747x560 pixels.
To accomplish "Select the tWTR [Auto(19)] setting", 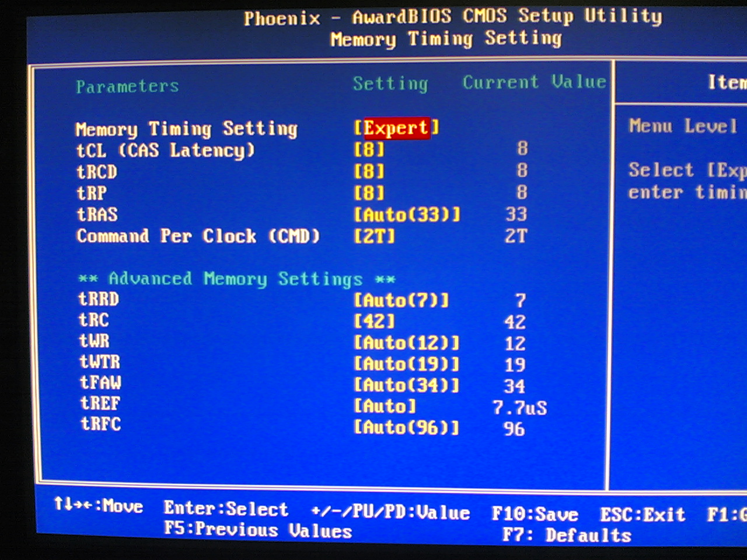I will (407, 364).
